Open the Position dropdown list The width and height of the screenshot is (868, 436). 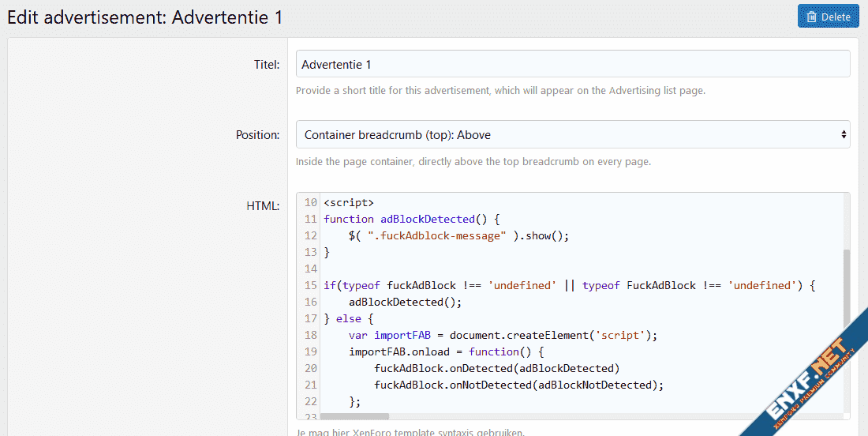(572, 135)
